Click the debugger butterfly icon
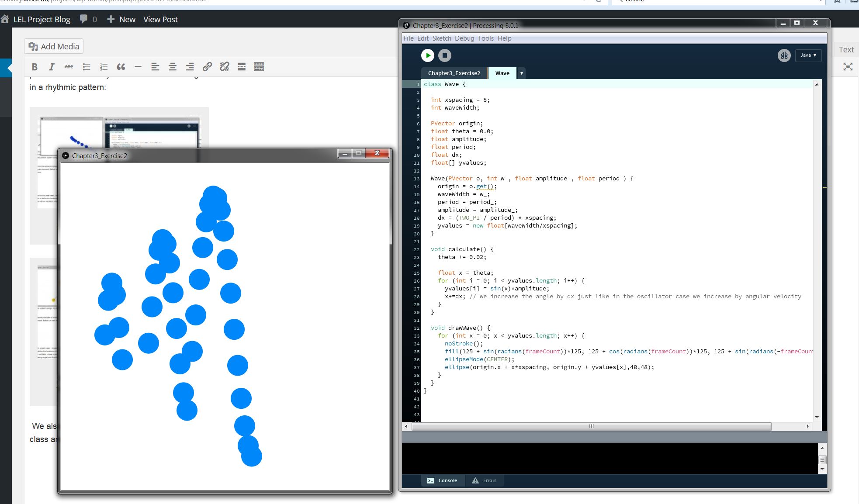859x504 pixels. click(784, 55)
